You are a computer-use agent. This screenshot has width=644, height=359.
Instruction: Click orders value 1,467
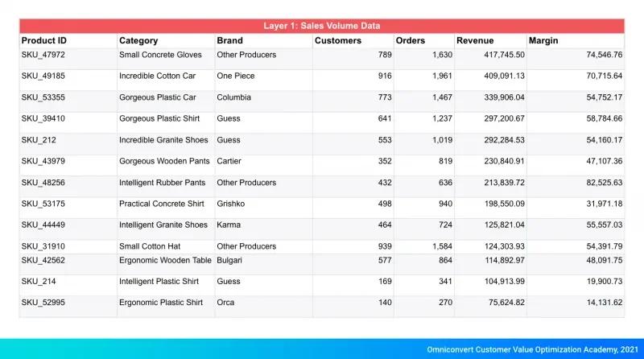click(442, 97)
